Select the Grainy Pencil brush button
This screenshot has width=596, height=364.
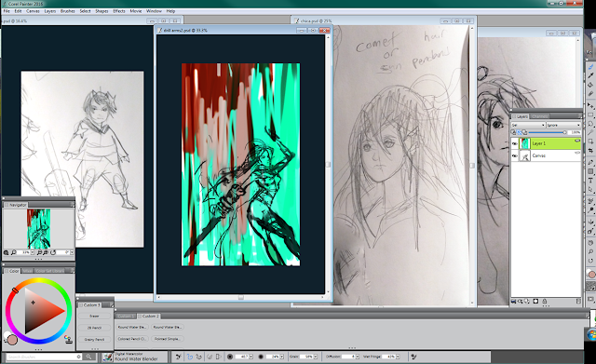click(94, 339)
